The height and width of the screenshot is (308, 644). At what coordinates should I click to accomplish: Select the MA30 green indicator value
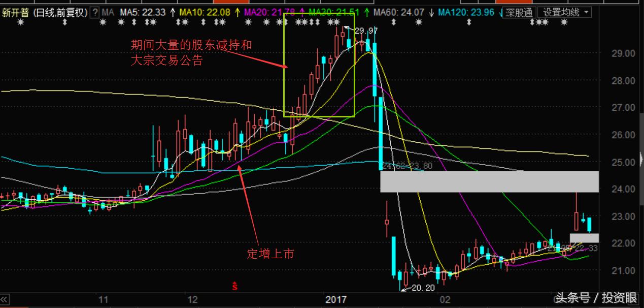point(334,12)
